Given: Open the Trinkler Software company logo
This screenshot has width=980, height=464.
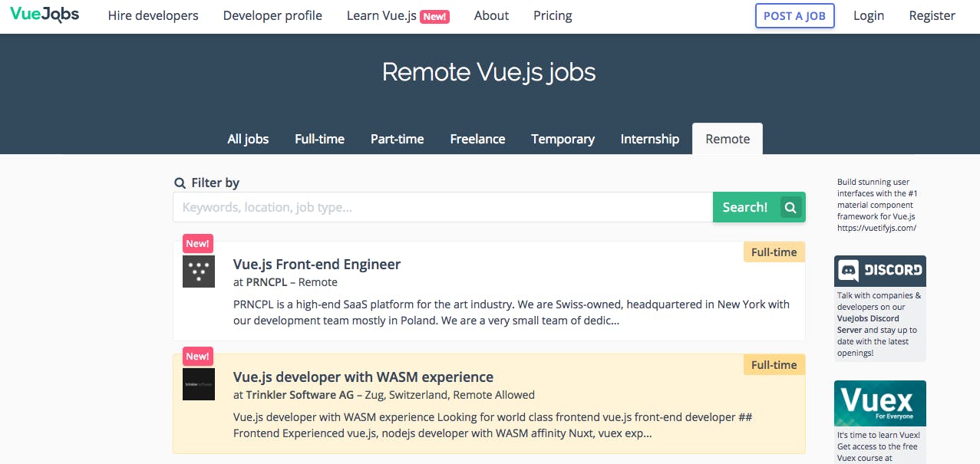Looking at the screenshot, I should coord(199,384).
